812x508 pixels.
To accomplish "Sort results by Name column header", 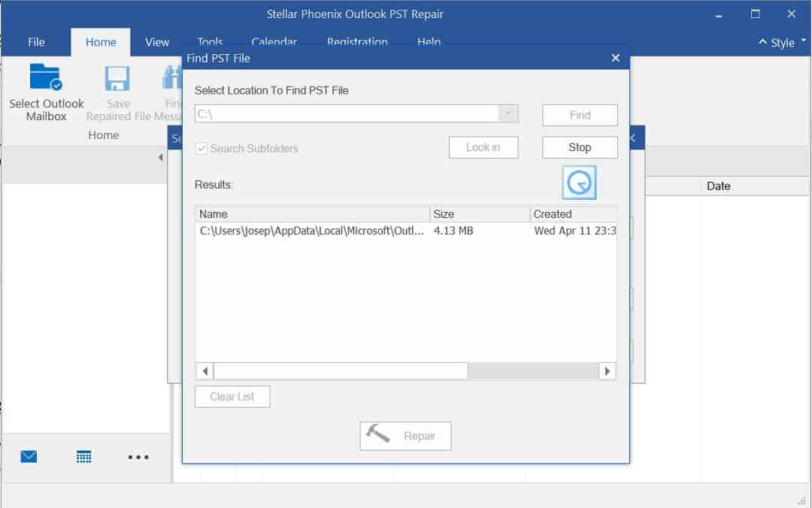I will tap(312, 214).
